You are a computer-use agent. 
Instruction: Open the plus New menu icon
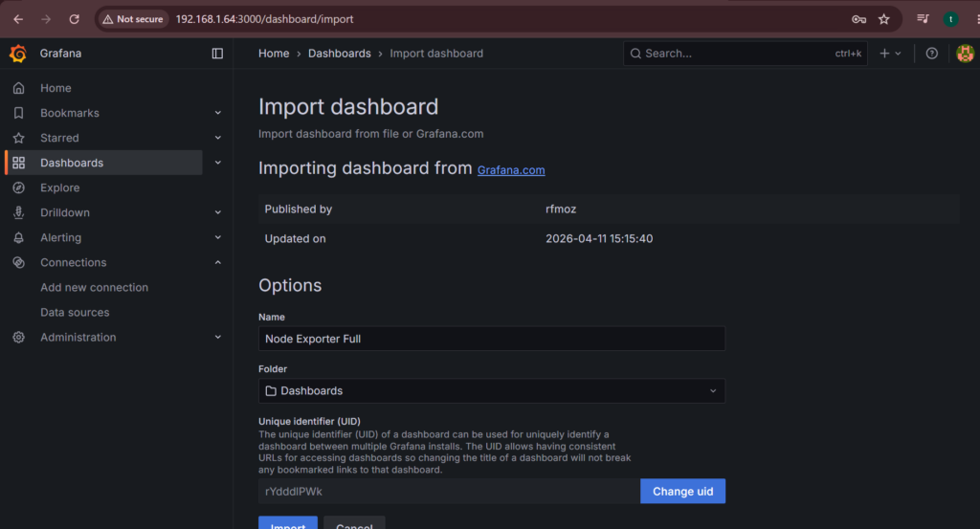(x=884, y=54)
